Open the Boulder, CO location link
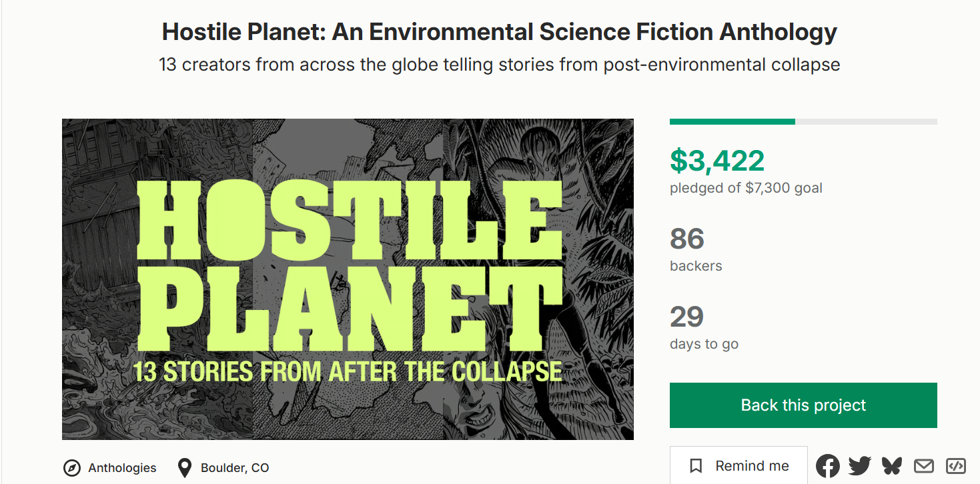Image resolution: width=980 pixels, height=484 pixels. (235, 468)
